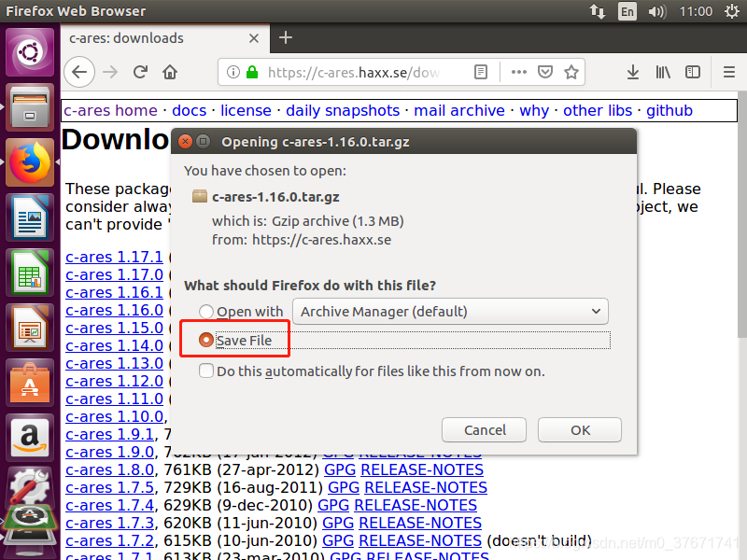Click Firefox icon in the launcher

click(30, 162)
